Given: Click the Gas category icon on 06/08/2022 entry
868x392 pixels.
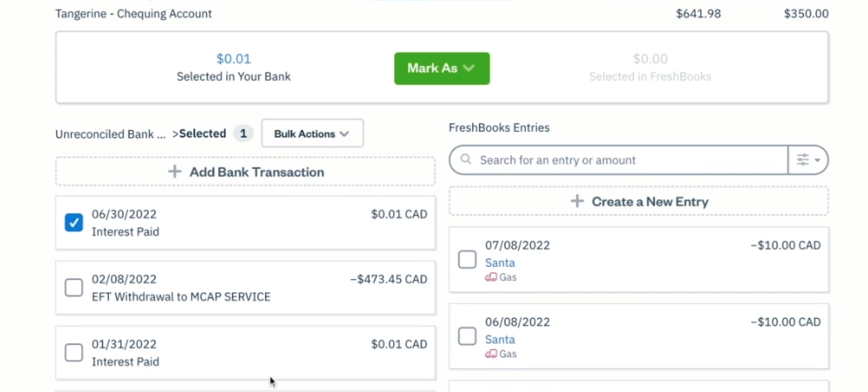Looking at the screenshot, I should point(491,354).
